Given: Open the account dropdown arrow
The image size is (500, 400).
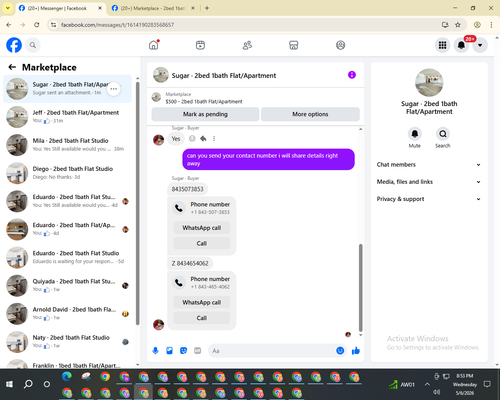Looking at the screenshot, I should [480, 45].
